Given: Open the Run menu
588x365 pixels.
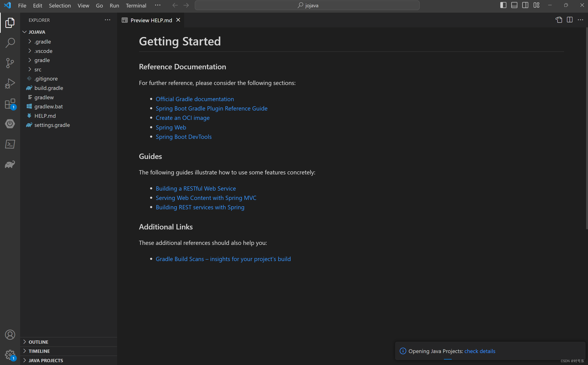Looking at the screenshot, I should coord(114,5).
